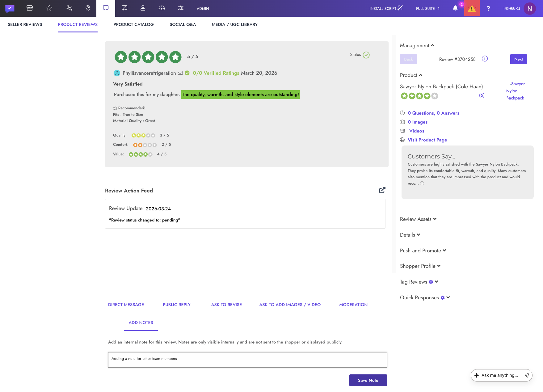
Task: Click the star icon in top navigation
Action: [x=49, y=8]
